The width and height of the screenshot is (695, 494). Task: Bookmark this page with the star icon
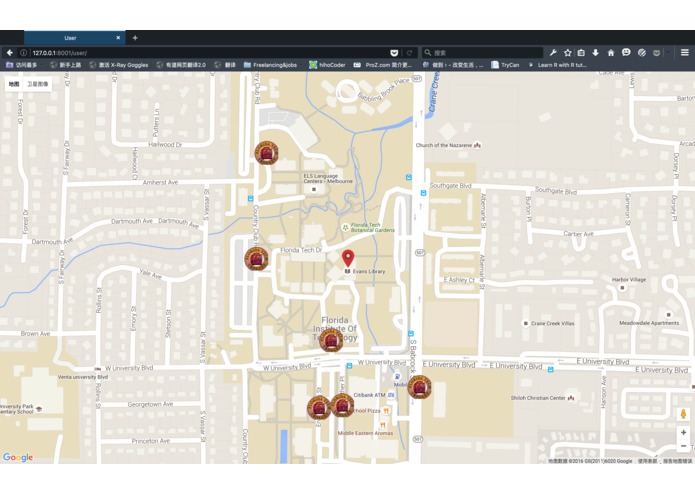click(567, 53)
